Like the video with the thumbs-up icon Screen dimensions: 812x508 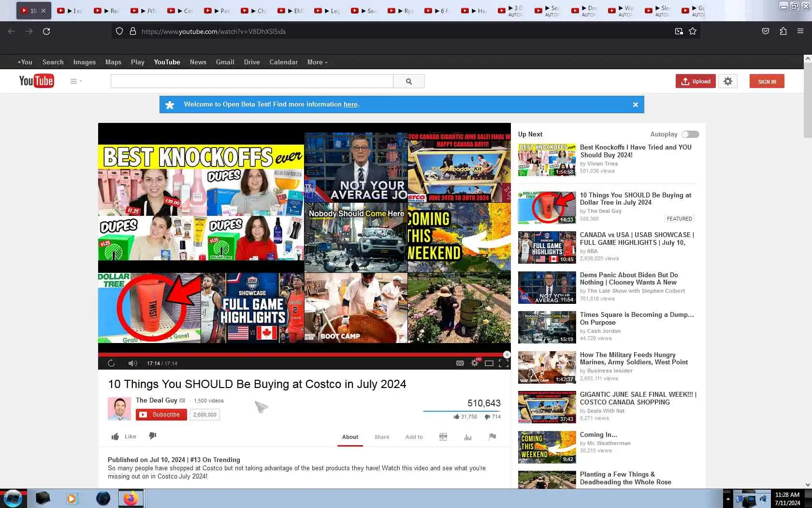115,436
